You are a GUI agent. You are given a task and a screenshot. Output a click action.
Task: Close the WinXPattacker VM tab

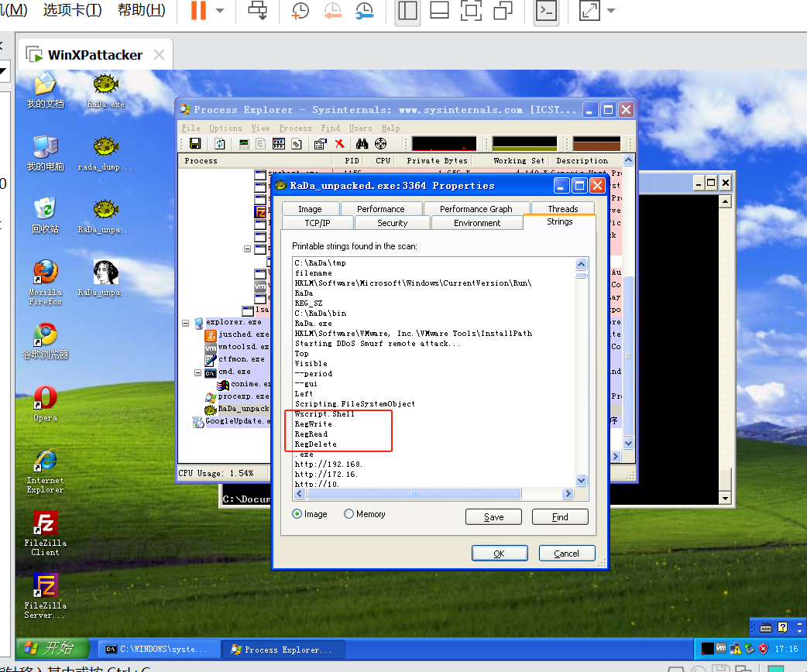point(159,54)
